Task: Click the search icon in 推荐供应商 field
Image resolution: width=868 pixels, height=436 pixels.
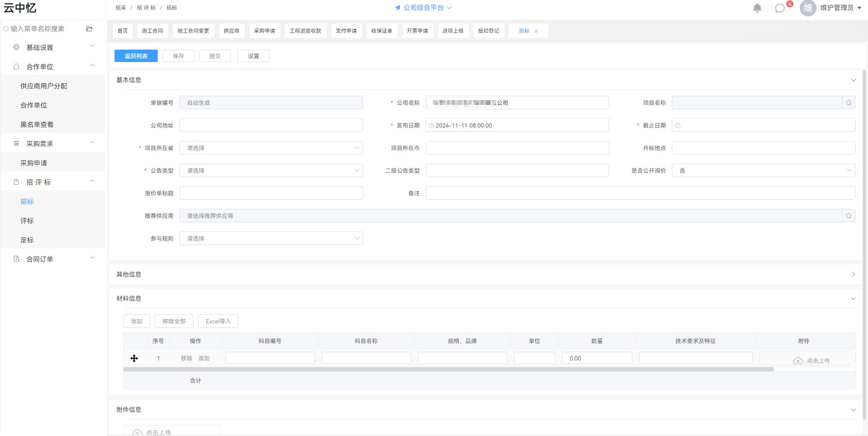Action: tap(849, 216)
